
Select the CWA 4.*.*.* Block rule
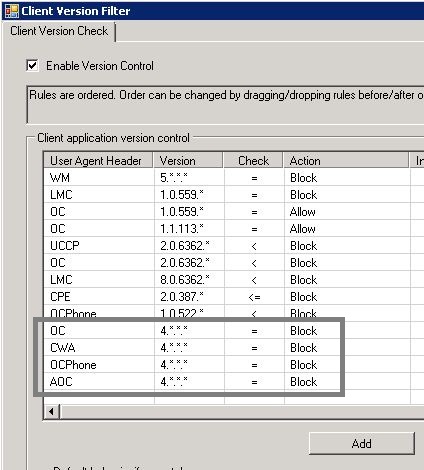click(233, 348)
